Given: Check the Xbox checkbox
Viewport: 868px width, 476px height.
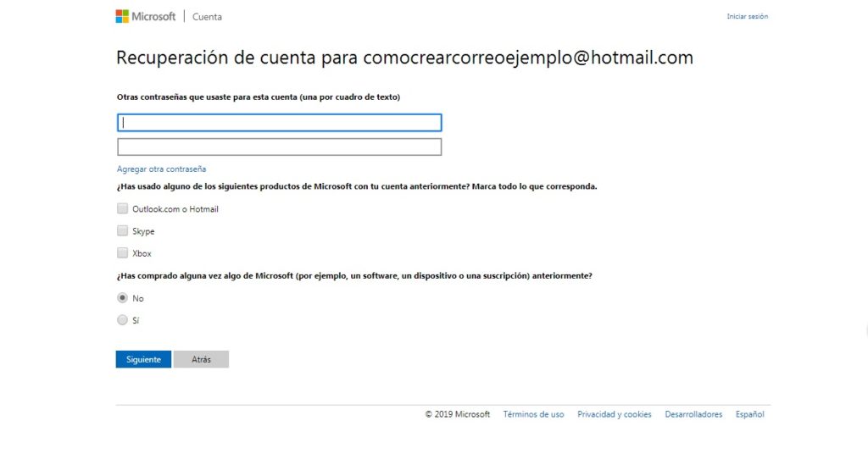Looking at the screenshot, I should click(x=122, y=252).
